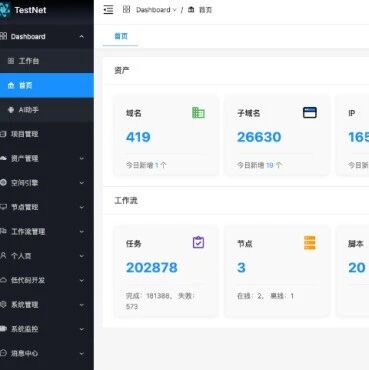369x370 pixels.
Task: Collapse the Dashboard sidebar menu
Action: [x=82, y=36]
